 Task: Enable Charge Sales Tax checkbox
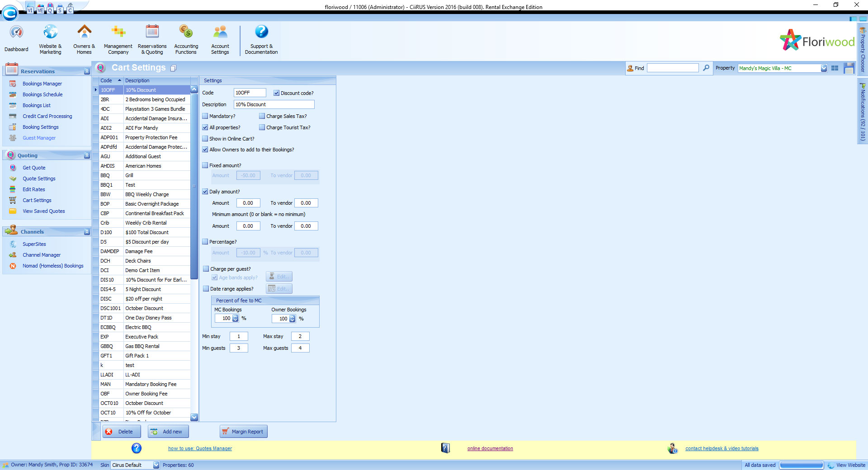point(262,116)
